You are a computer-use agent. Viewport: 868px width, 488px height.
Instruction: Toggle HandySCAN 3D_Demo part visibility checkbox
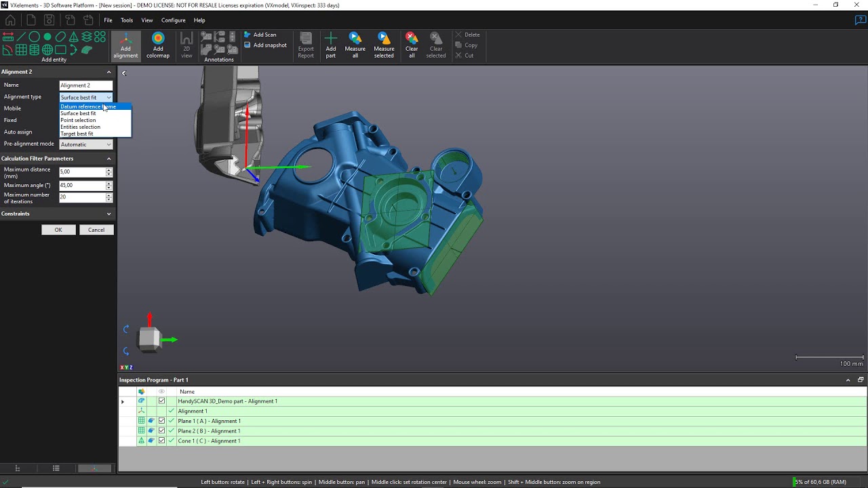pos(161,401)
